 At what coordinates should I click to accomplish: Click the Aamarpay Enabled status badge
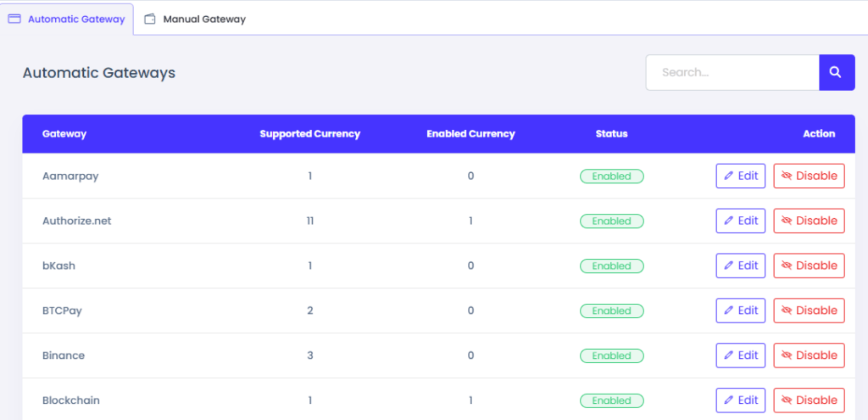click(x=611, y=176)
